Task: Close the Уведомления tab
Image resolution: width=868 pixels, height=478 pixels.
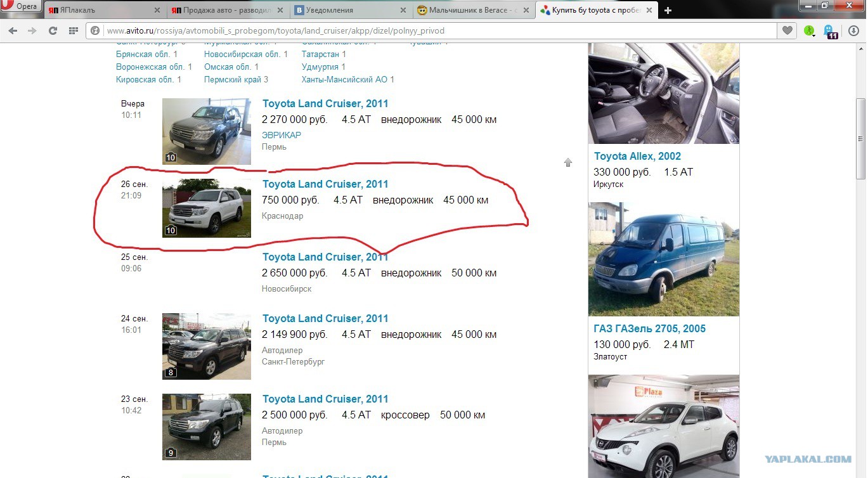Action: [402, 11]
